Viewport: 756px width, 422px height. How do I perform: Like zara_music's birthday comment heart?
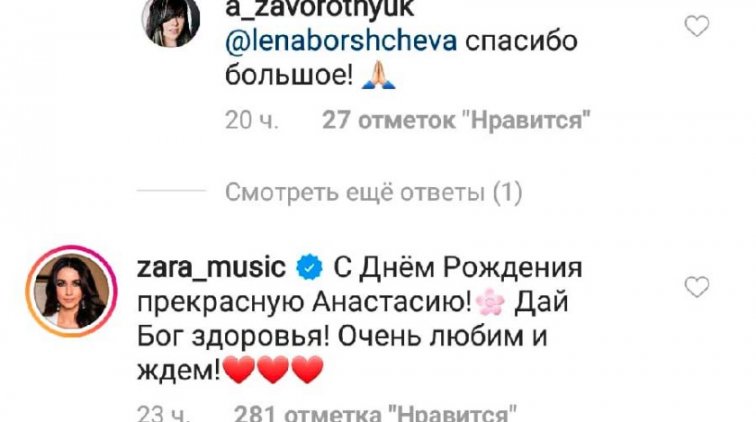pyautogui.click(x=697, y=287)
